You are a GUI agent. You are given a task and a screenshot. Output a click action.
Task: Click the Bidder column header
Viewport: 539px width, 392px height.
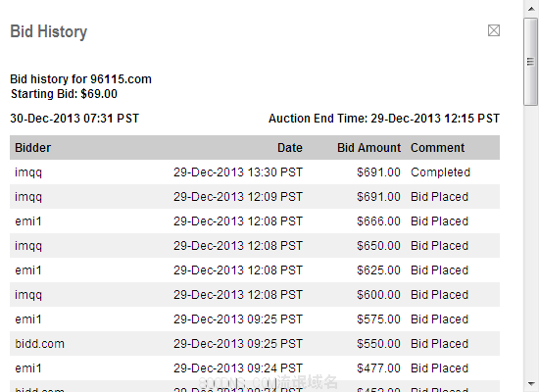coord(33,148)
